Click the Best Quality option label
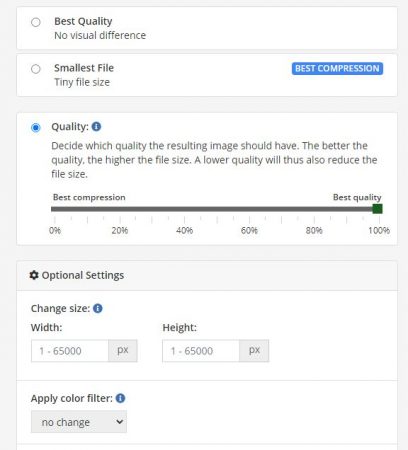Viewport: 408px width, 450px height. pyautogui.click(x=83, y=21)
